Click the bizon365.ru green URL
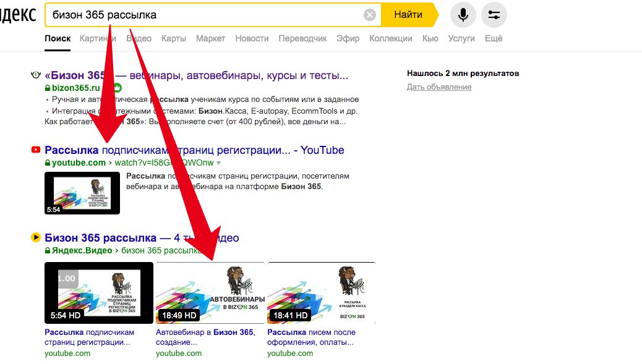This screenshot has width=642, height=364. pos(75,88)
